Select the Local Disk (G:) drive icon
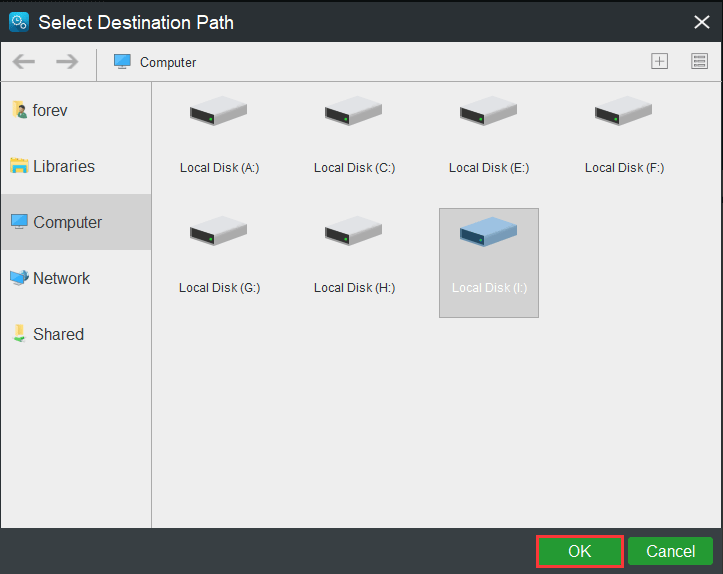The width and height of the screenshot is (723, 574). tap(219, 231)
